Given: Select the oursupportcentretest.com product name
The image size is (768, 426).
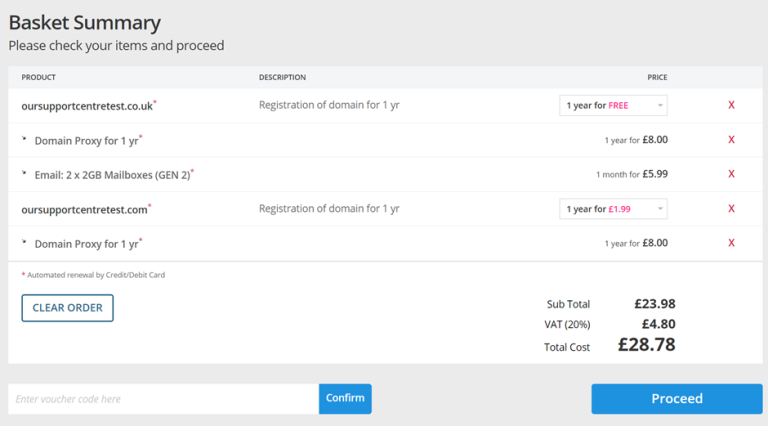Looking at the screenshot, I should (84, 210).
